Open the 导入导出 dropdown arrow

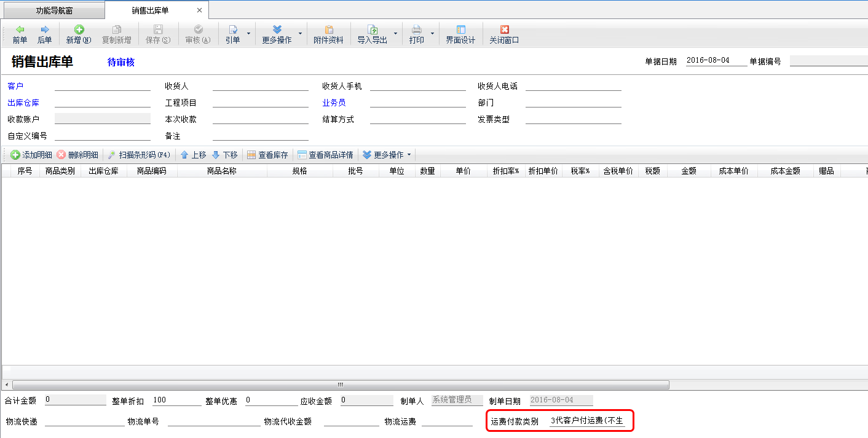pos(395,34)
